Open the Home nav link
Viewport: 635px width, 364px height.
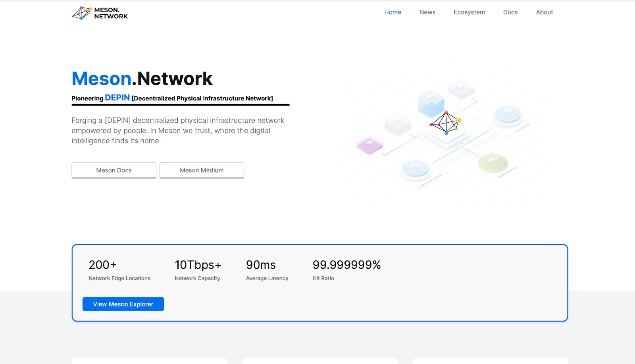(x=393, y=12)
